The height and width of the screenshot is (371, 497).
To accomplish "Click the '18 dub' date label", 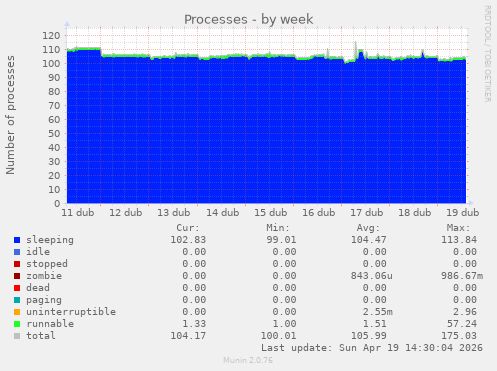I will coord(415,213).
